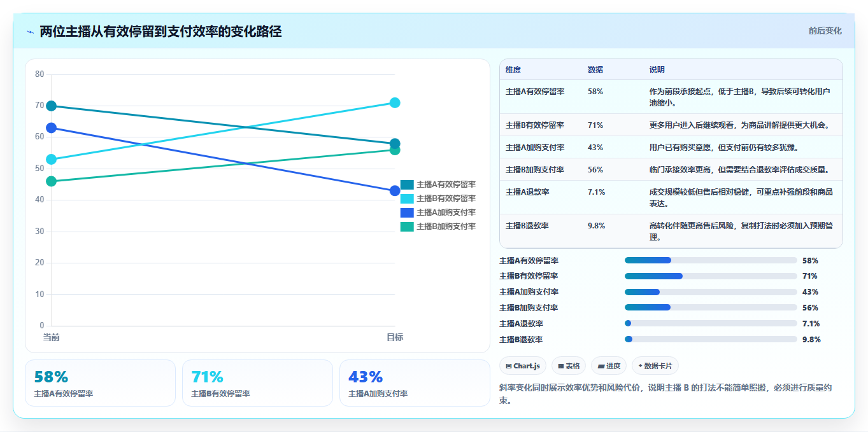Screen dimensions: 868x432
Task: Click the green chart point at 当前 (46)
Action: pos(52,181)
